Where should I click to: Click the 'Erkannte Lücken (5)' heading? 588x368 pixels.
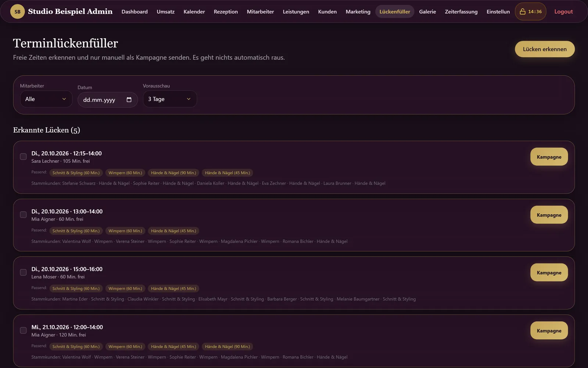[46, 130]
